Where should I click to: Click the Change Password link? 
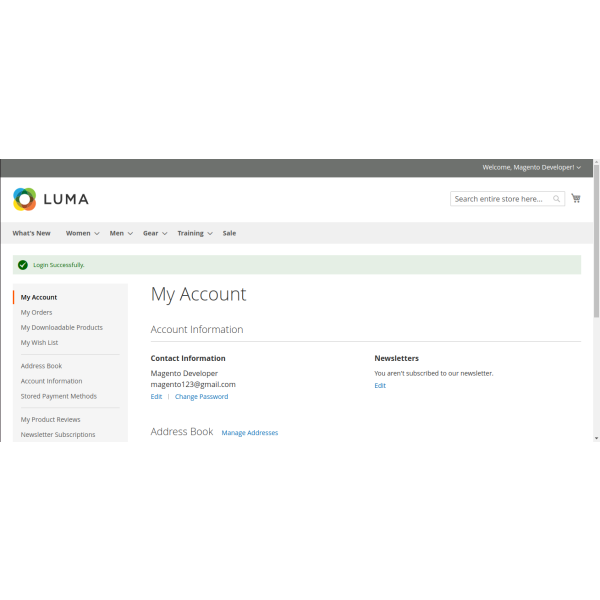pyautogui.click(x=201, y=397)
